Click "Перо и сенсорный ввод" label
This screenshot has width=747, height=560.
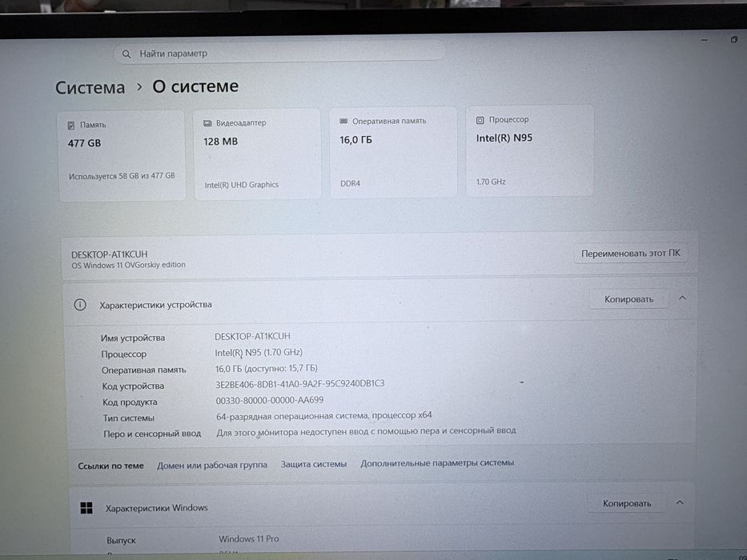point(152,434)
